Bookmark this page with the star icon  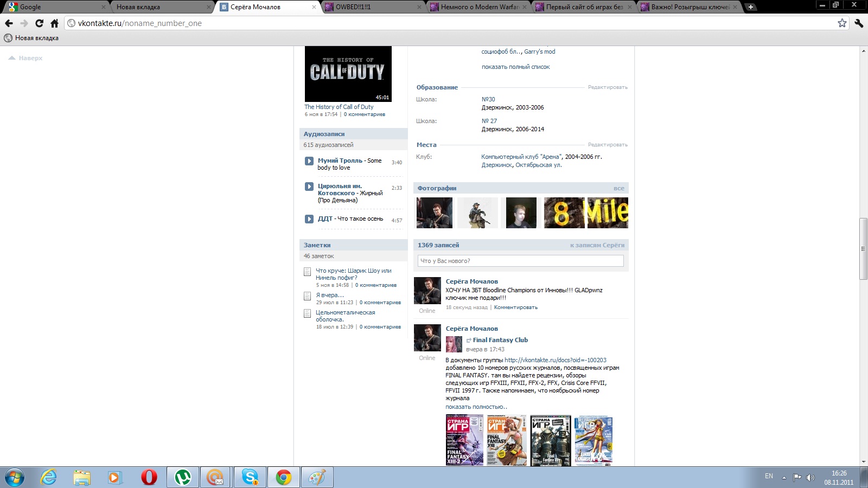point(842,23)
